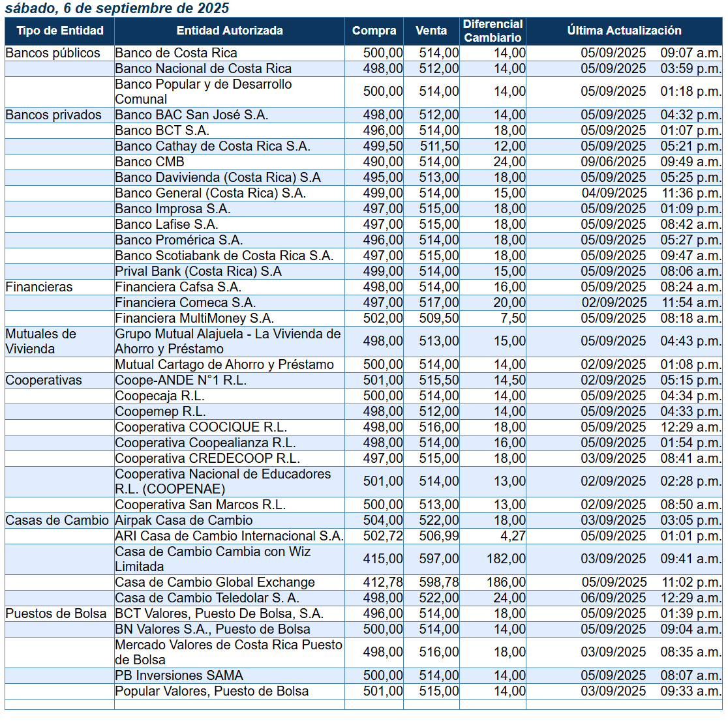
Task: Click Teledolar's update date 06/09/2025
Action: [613, 598]
